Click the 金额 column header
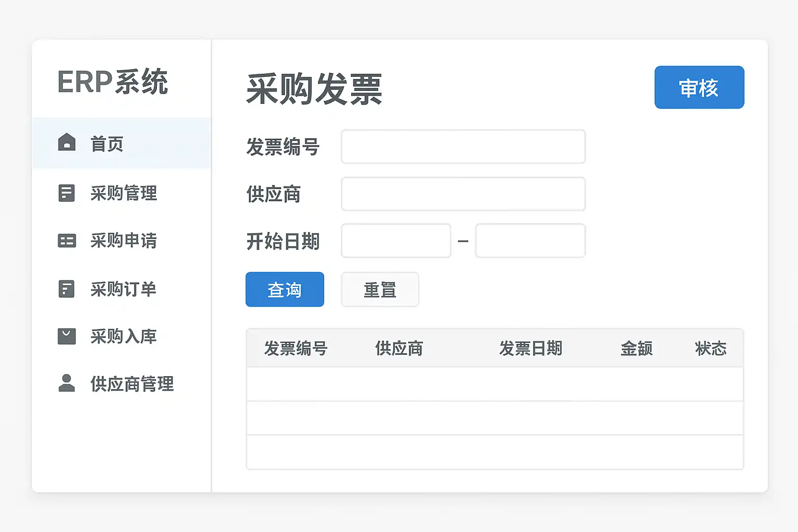Image resolution: width=798 pixels, height=532 pixels. [636, 348]
